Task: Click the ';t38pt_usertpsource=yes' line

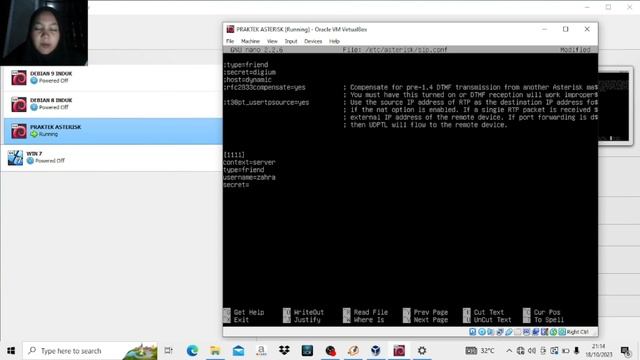Action: pyautogui.click(x=266, y=102)
